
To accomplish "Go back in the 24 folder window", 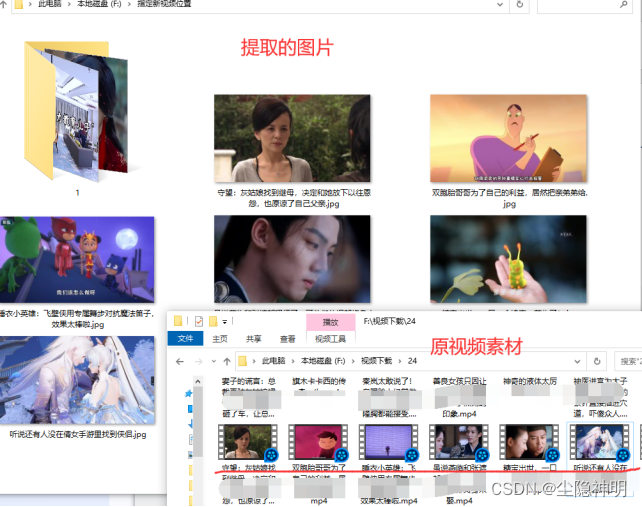I will pos(179,361).
